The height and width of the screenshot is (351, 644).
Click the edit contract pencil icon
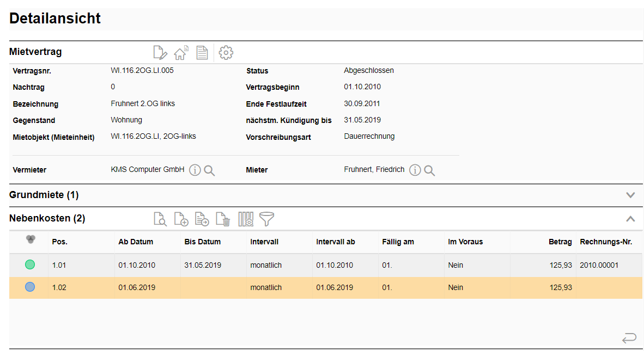pos(160,53)
